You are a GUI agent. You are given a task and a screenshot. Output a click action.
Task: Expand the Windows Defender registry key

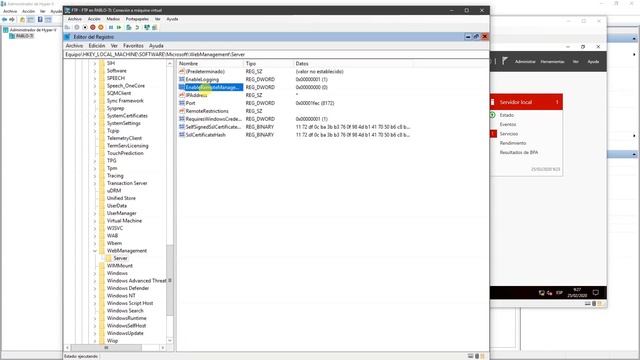click(95, 289)
